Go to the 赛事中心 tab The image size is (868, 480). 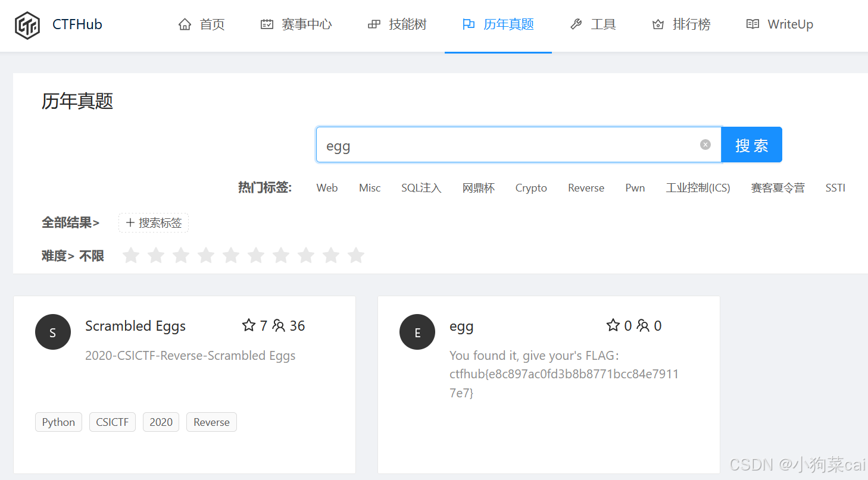(296, 24)
